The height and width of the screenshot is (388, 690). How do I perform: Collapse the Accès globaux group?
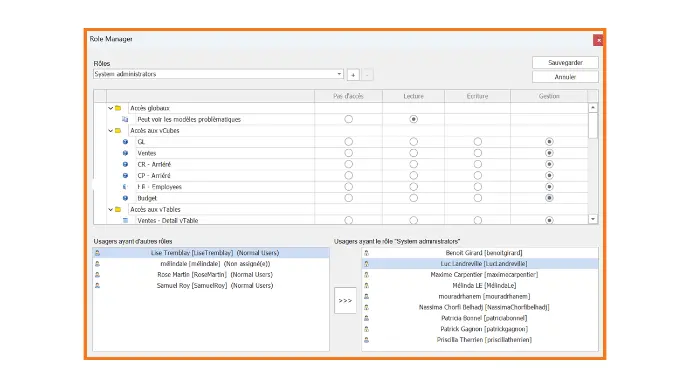coord(110,108)
